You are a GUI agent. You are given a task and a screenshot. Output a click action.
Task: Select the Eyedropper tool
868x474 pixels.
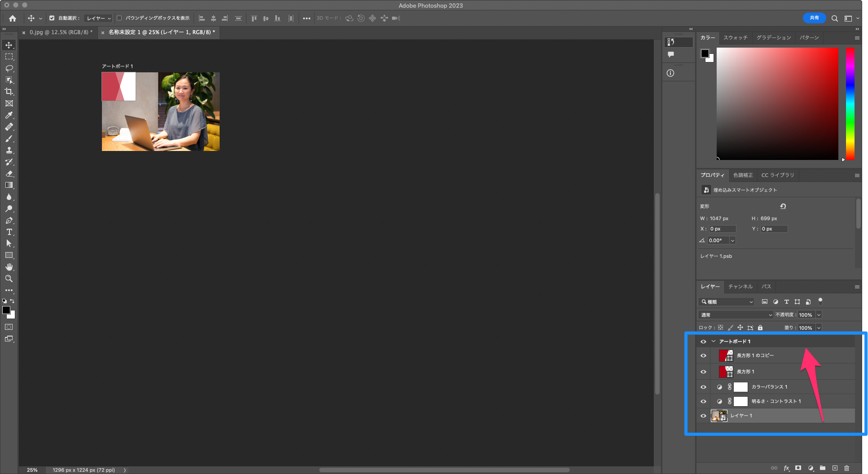coord(9,115)
